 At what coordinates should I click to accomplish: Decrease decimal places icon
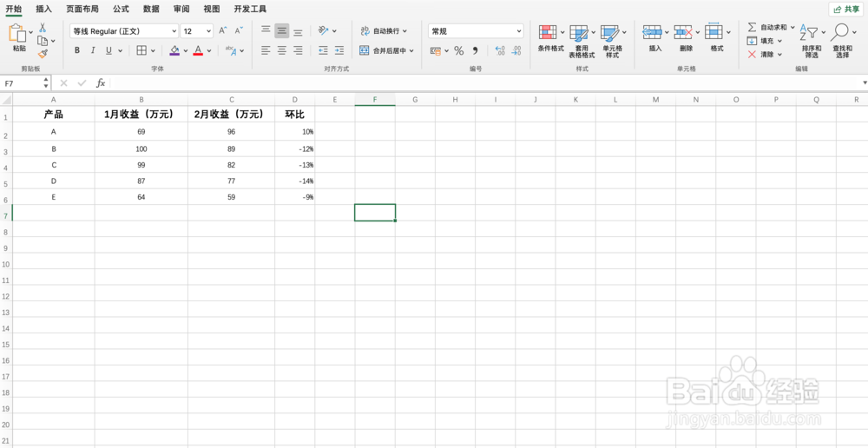(x=516, y=51)
